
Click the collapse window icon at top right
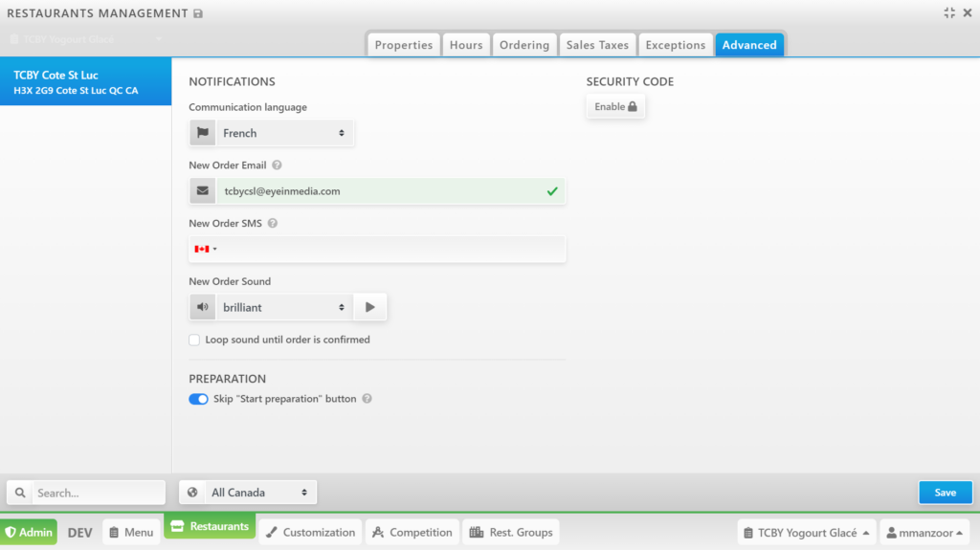click(x=948, y=12)
